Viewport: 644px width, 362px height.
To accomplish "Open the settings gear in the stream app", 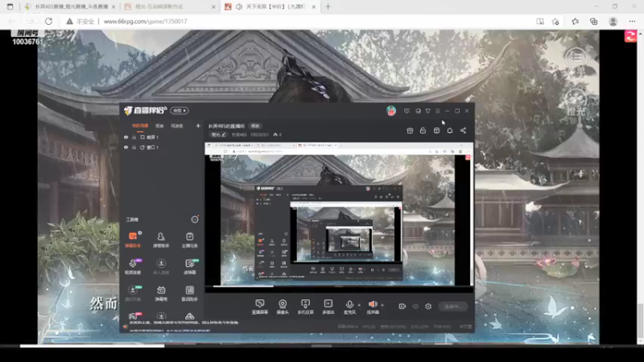I will tap(428, 306).
